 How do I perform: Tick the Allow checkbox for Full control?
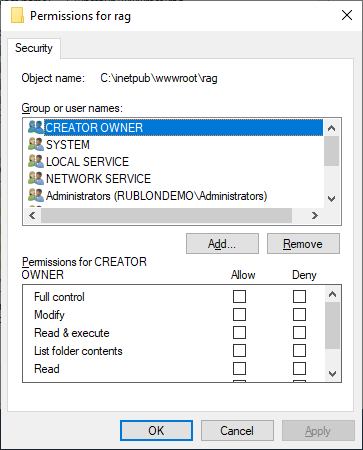239,296
